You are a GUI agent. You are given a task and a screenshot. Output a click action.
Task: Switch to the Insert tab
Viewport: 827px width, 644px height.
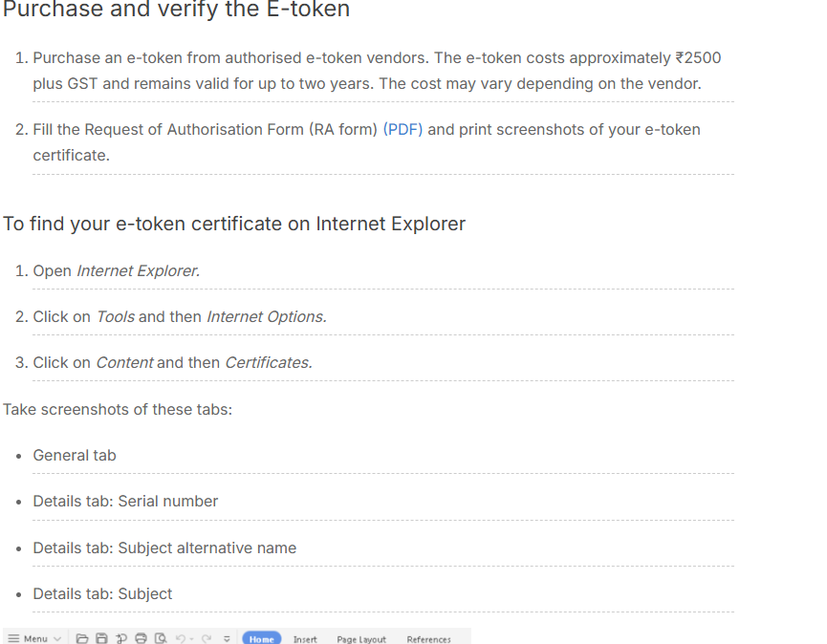point(305,638)
